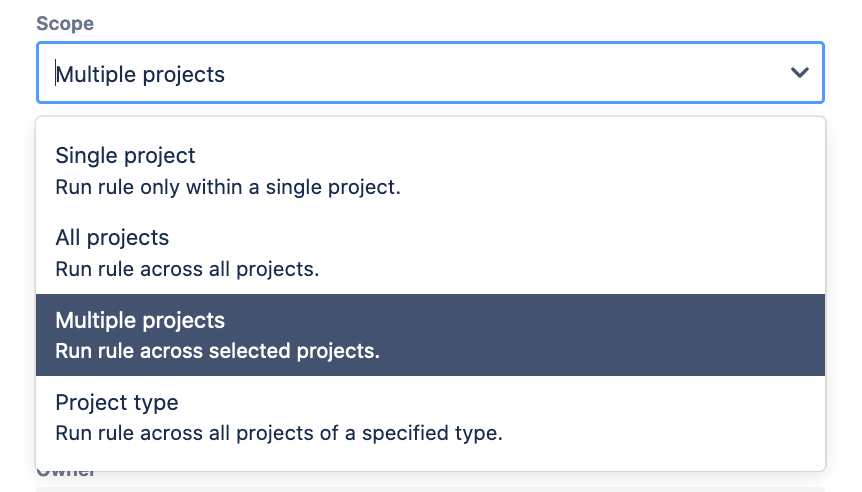
Task: Collapse the Scope menu via down arrow
Action: tap(799, 73)
